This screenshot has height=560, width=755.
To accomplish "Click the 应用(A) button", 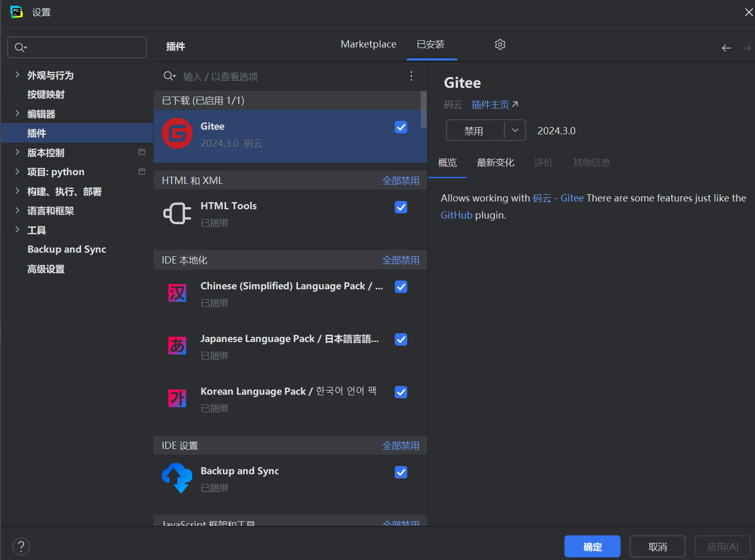I will (x=722, y=547).
